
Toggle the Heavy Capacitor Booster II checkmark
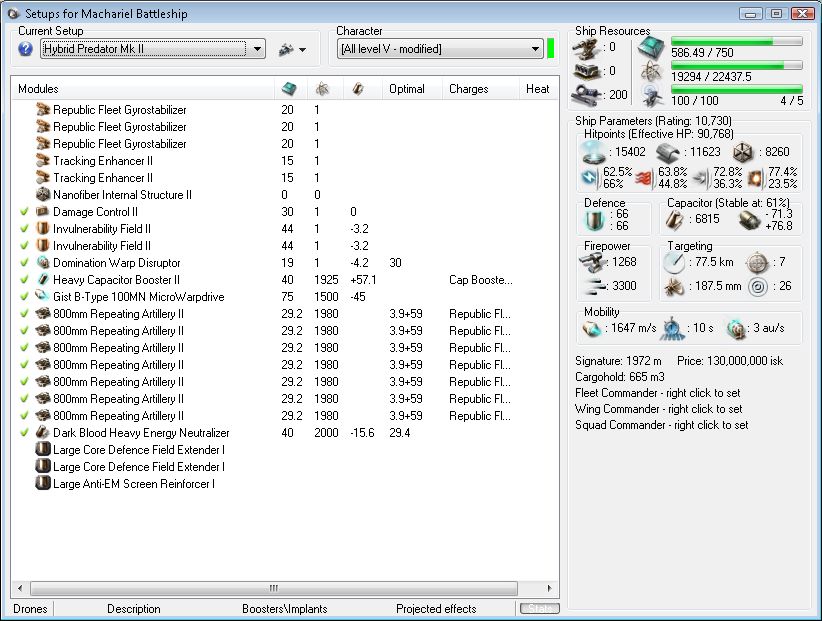24,280
